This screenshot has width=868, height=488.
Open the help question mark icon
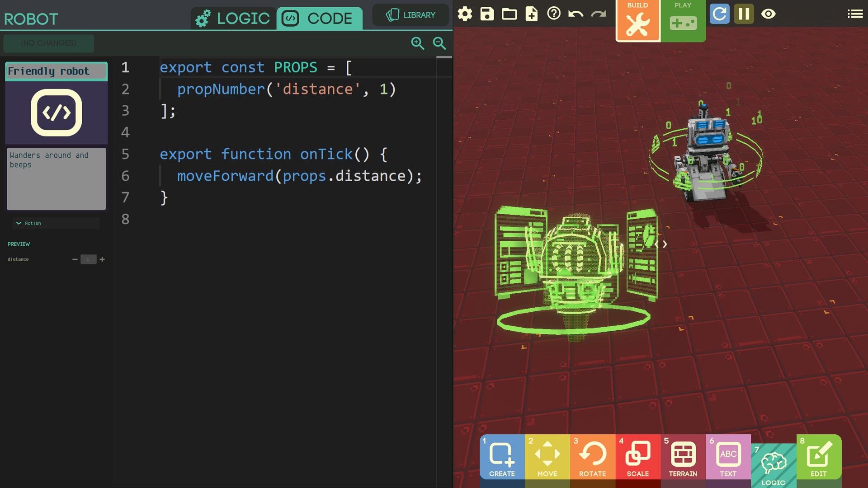553,14
